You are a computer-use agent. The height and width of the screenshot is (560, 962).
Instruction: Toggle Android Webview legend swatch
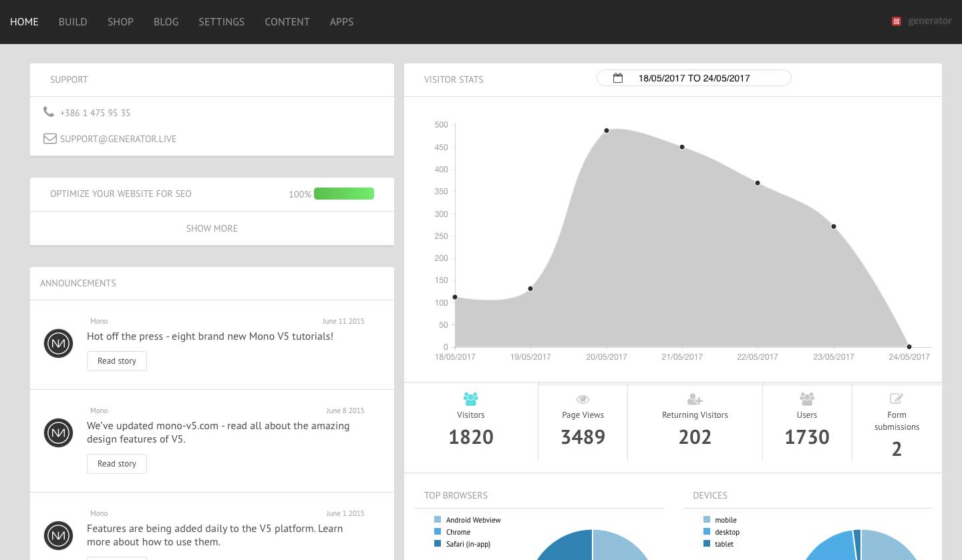(x=438, y=520)
